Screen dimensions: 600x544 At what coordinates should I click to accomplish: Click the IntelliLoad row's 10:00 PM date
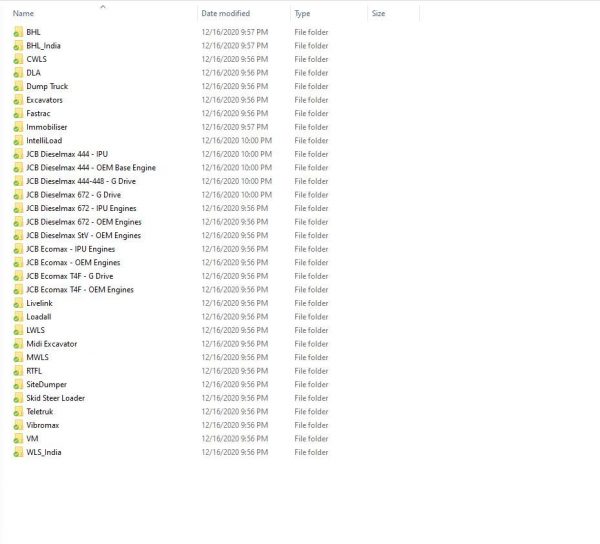tap(237, 140)
